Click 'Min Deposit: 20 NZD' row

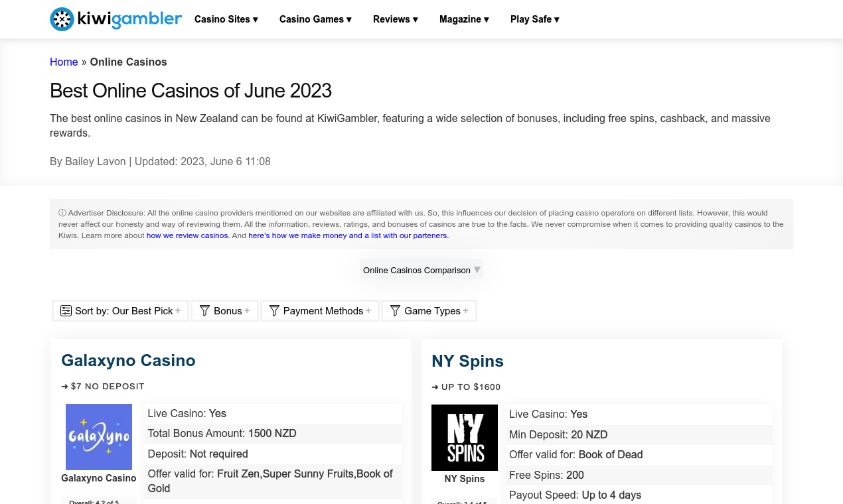coord(639,435)
